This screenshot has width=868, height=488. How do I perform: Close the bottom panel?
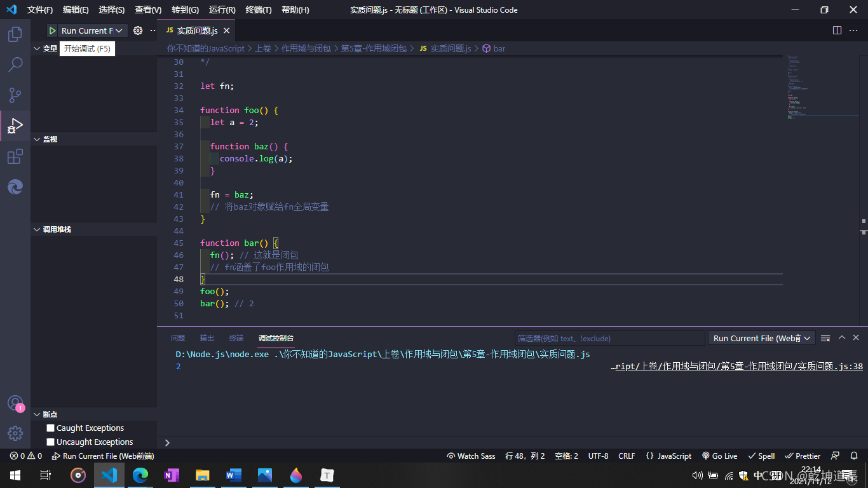click(x=857, y=338)
